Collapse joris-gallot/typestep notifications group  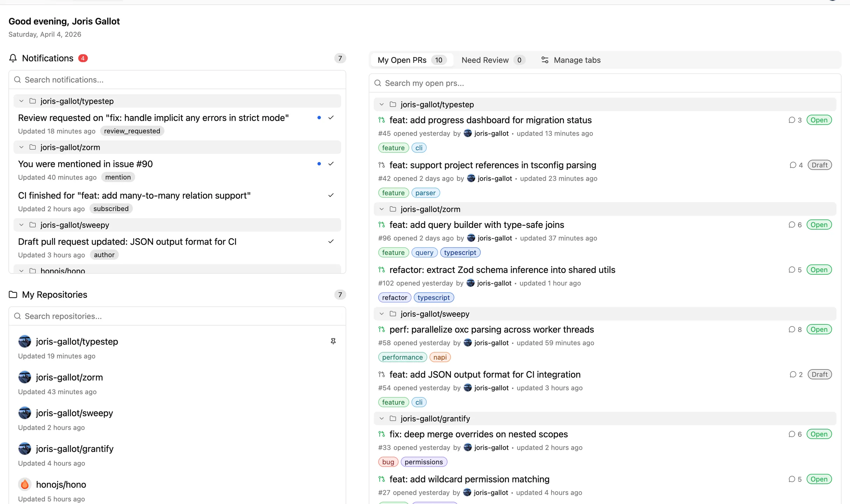point(21,101)
